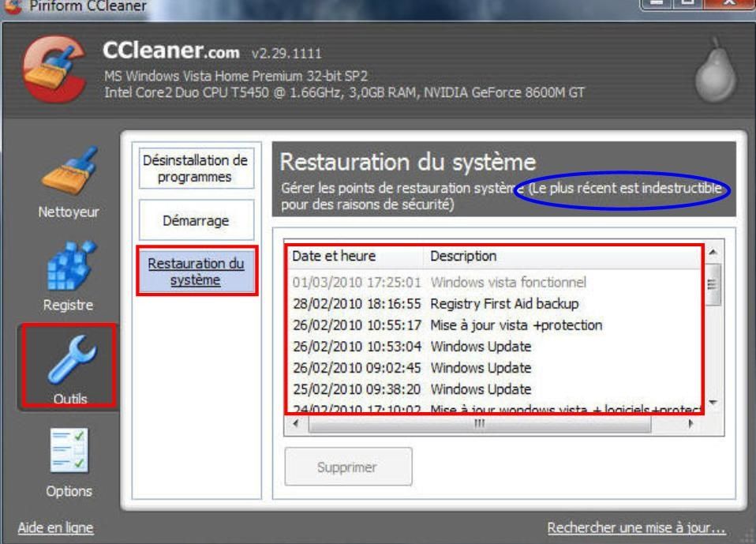
Task: Click the CCleaner logo in the header
Action: tap(54, 69)
